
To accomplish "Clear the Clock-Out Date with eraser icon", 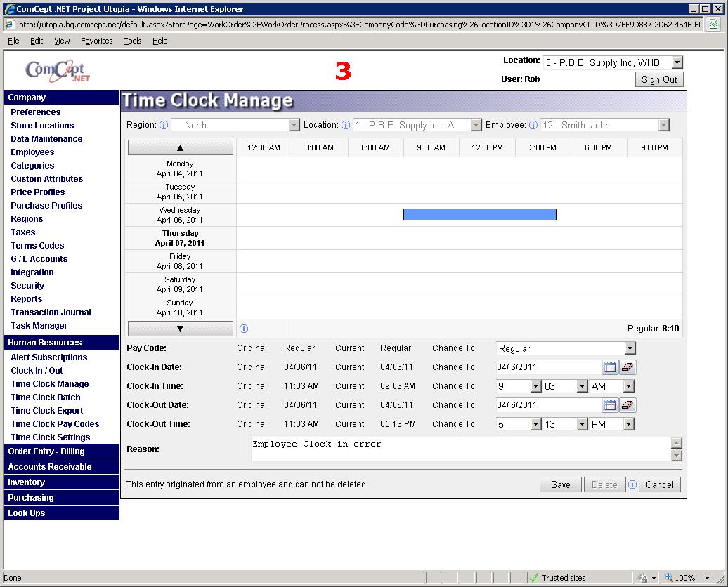I will coord(628,405).
